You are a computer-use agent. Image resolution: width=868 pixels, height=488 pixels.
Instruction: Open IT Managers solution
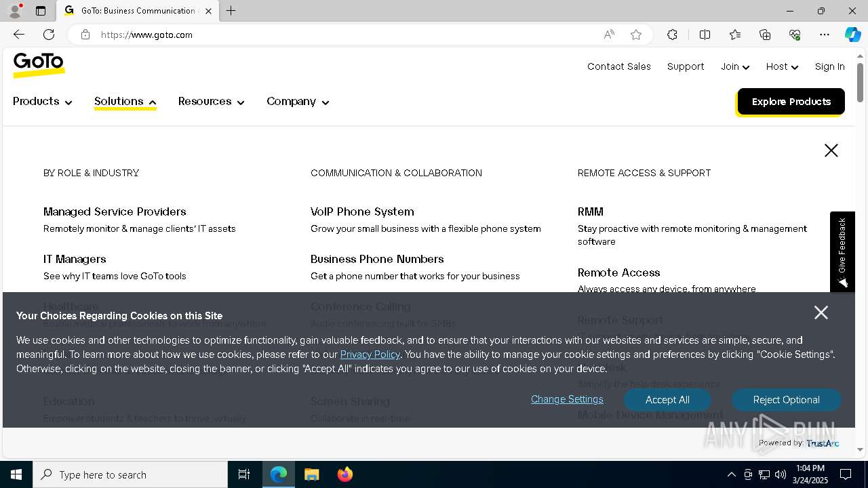click(75, 259)
